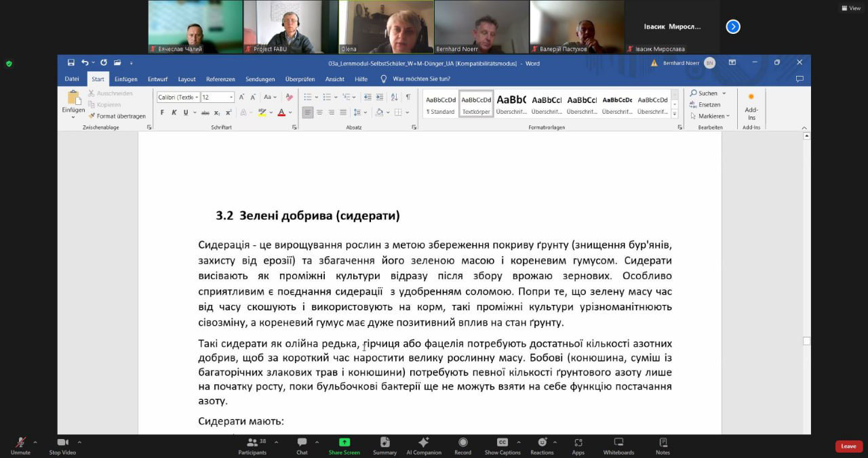The image size is (868, 458).
Task: Open the font size 12 dropdown
Action: [231, 98]
